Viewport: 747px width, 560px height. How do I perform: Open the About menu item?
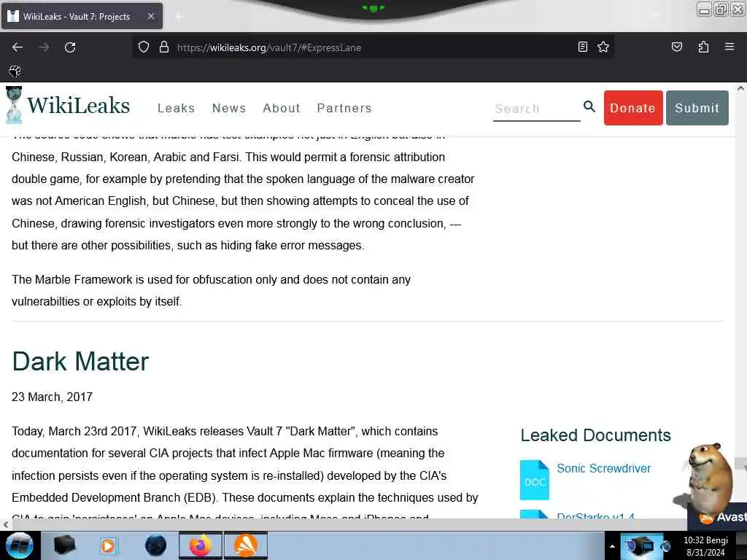(282, 108)
